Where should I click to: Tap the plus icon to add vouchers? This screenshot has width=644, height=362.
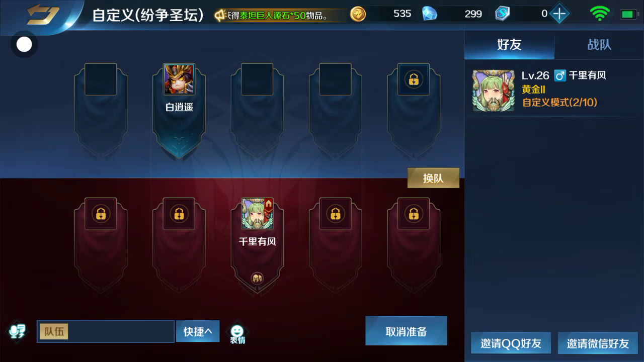[x=559, y=14]
